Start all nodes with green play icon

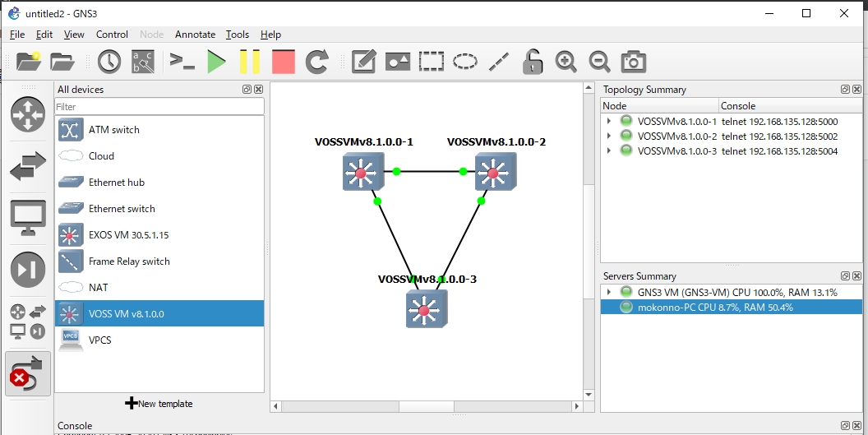pos(216,62)
